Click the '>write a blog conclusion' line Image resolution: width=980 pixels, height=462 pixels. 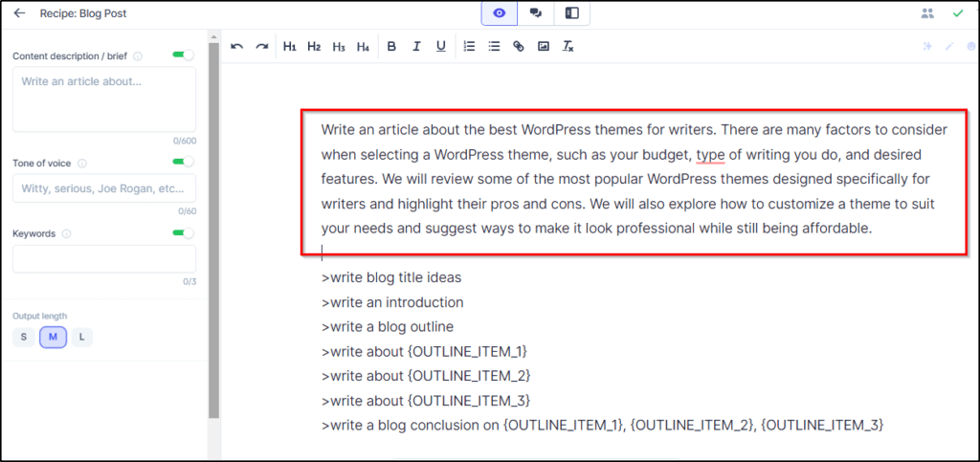603,425
